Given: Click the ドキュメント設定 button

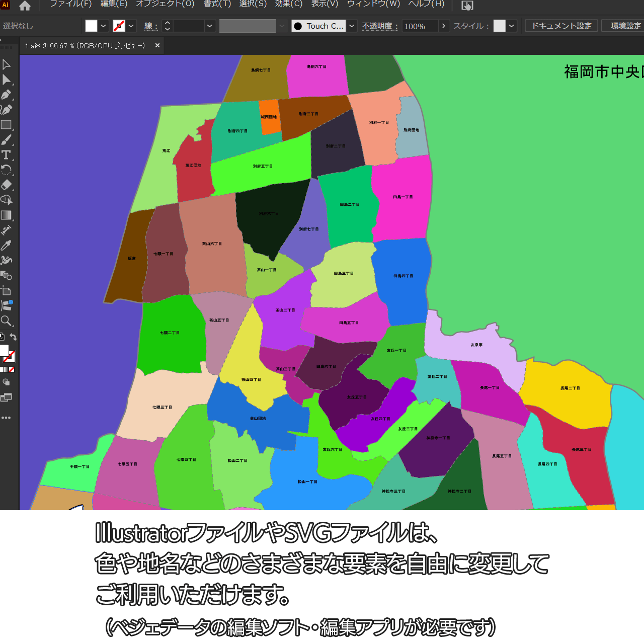Looking at the screenshot, I should [x=561, y=26].
